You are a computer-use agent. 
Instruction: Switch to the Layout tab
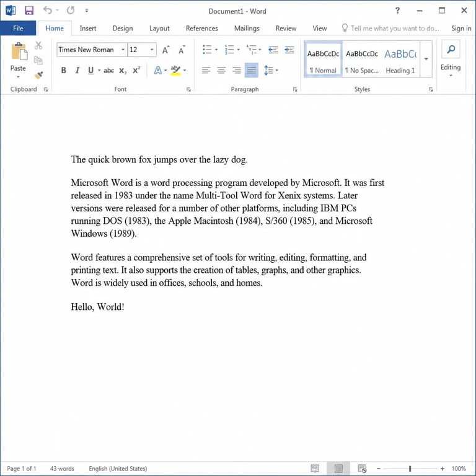tap(159, 29)
